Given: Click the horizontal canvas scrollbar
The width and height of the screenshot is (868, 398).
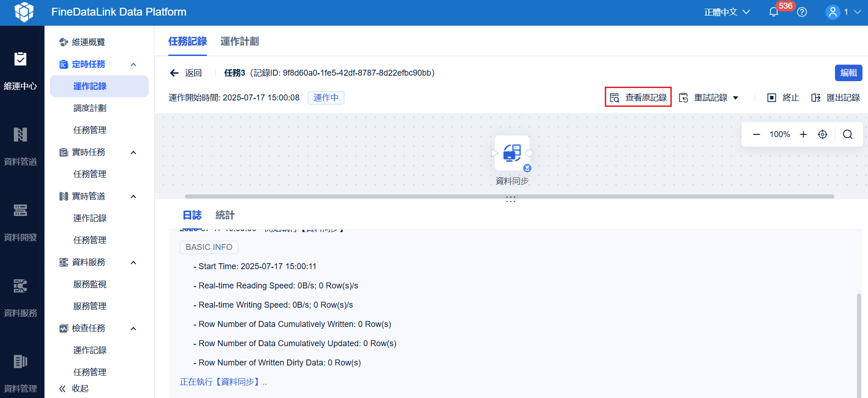Looking at the screenshot, I should tap(509, 196).
